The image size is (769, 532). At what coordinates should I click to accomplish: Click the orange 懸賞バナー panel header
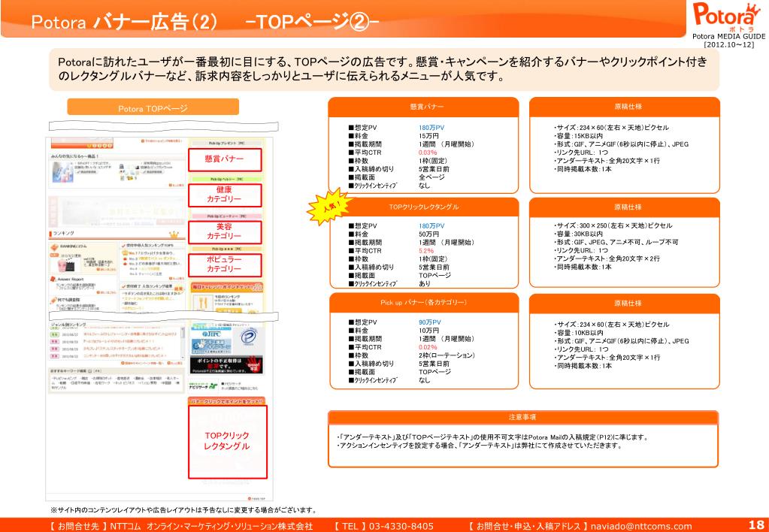[423, 107]
